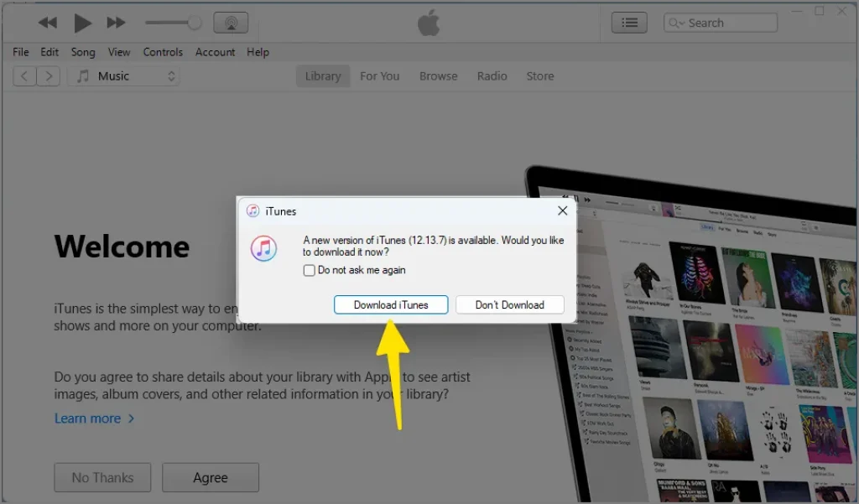Screen dimensions: 859x504
Task: Click the back navigation arrow
Action: [24, 75]
